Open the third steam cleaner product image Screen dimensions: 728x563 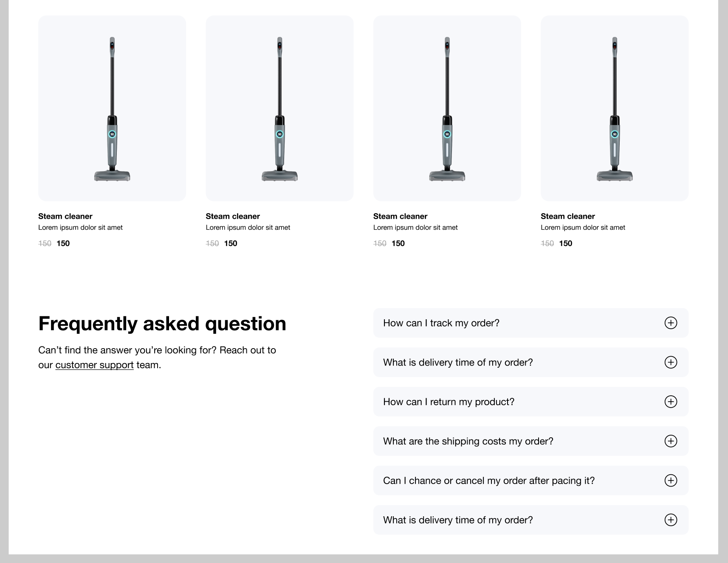click(447, 109)
